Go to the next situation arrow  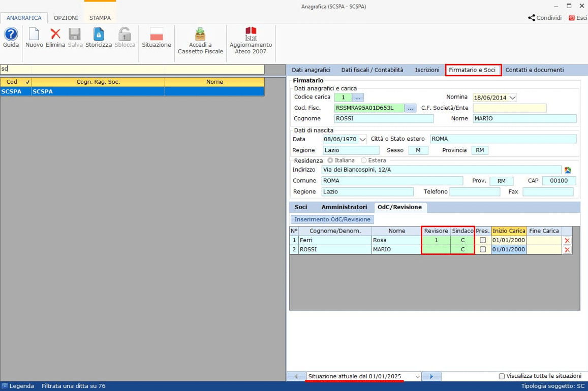tap(431, 376)
